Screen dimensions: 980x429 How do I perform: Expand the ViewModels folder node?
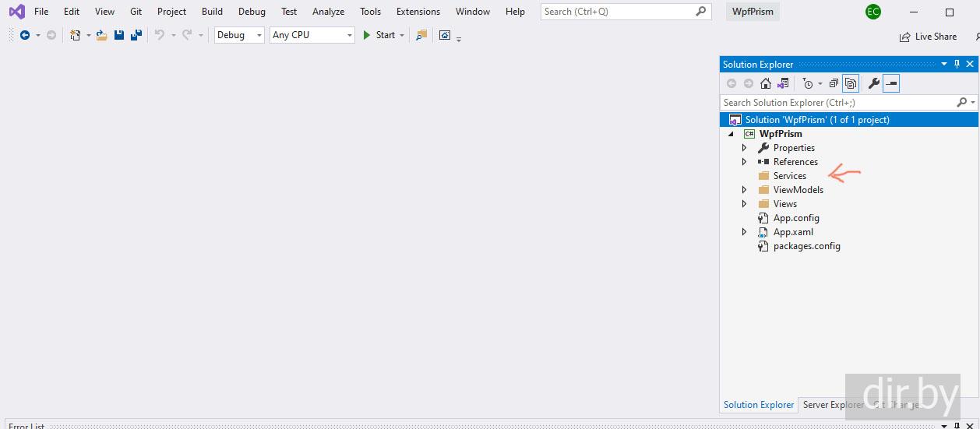[744, 190]
